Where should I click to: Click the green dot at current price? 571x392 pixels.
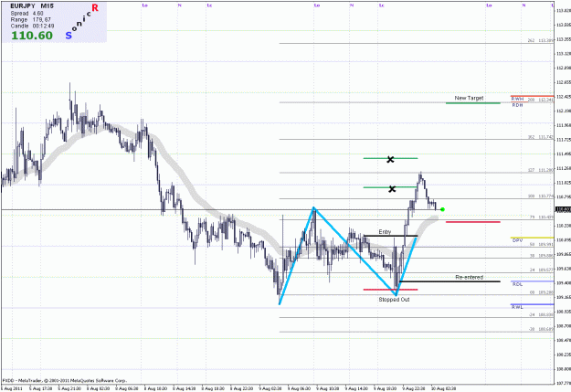442,209
